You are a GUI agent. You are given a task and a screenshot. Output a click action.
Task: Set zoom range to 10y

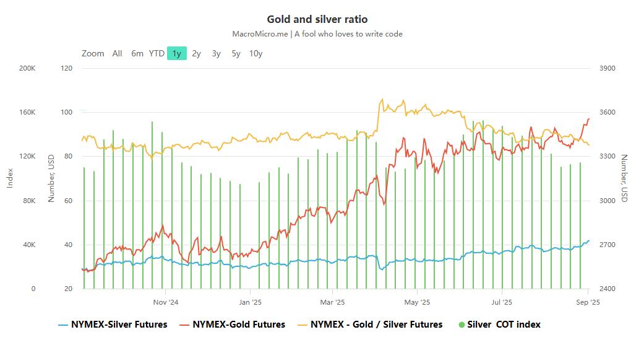pos(255,53)
